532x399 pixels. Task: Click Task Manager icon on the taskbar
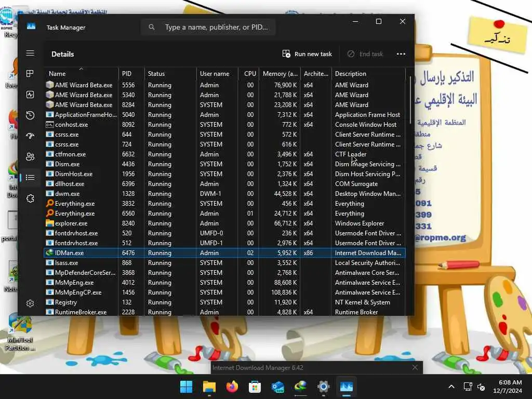pyautogui.click(x=347, y=387)
